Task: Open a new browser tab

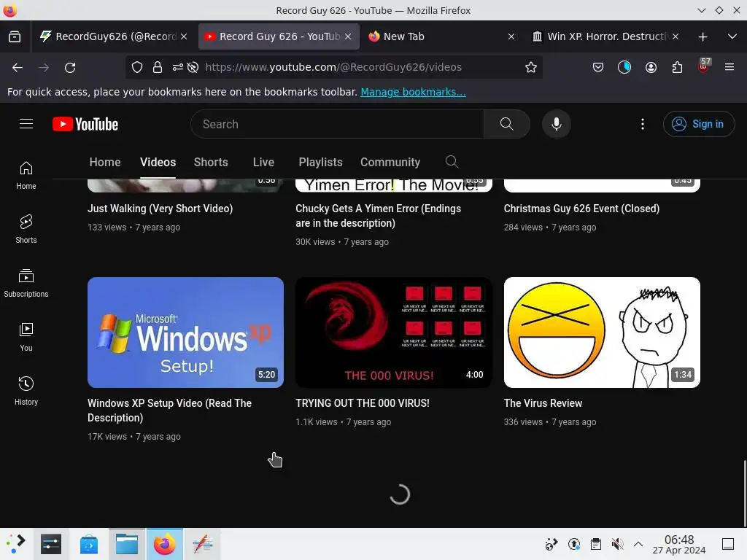Action: pos(703,36)
